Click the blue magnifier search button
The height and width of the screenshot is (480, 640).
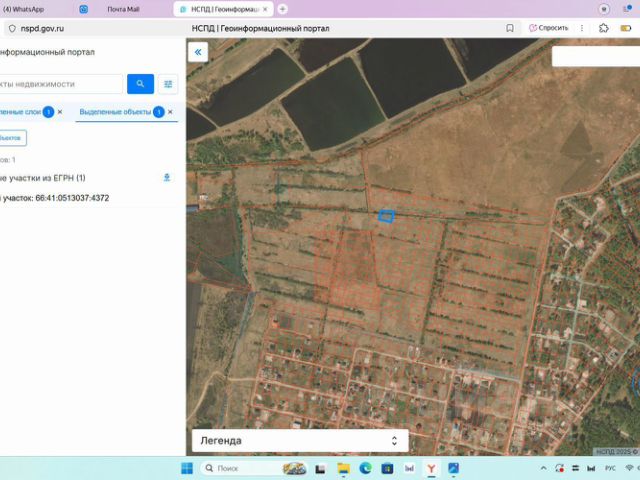(x=140, y=84)
